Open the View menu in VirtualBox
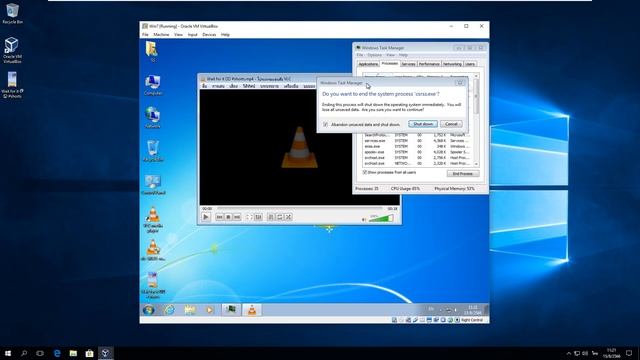640x360 pixels. pyautogui.click(x=178, y=35)
